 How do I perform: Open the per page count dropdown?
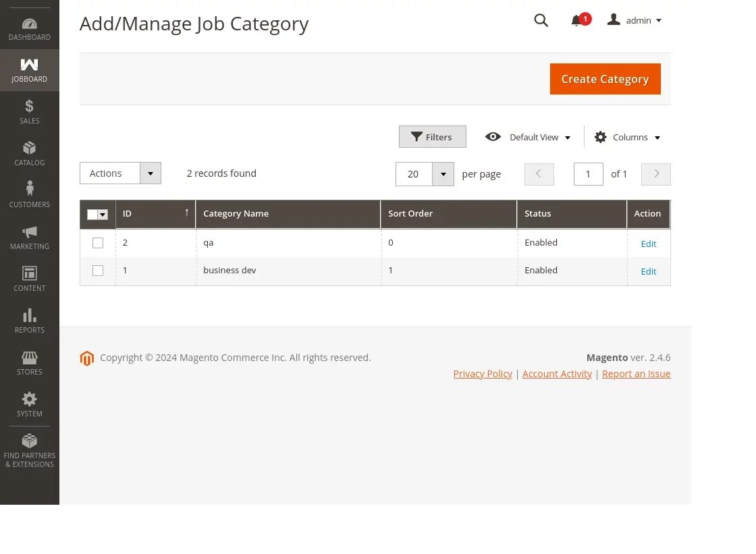pyautogui.click(x=443, y=174)
